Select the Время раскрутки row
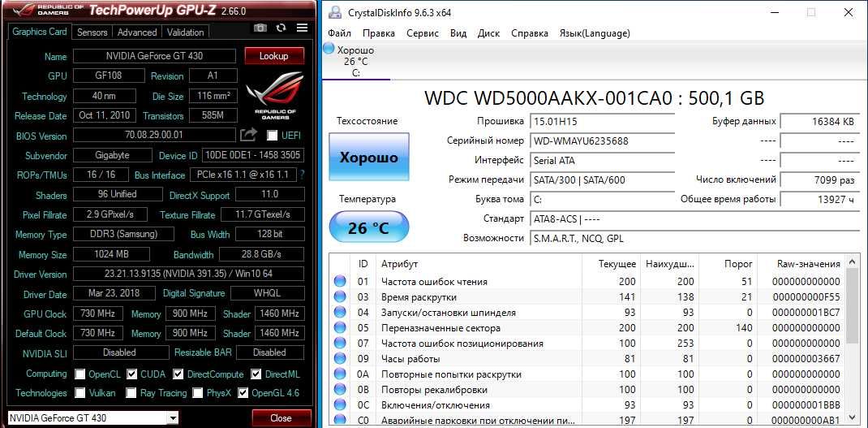Screen dimensions: 868x428 (588, 297)
